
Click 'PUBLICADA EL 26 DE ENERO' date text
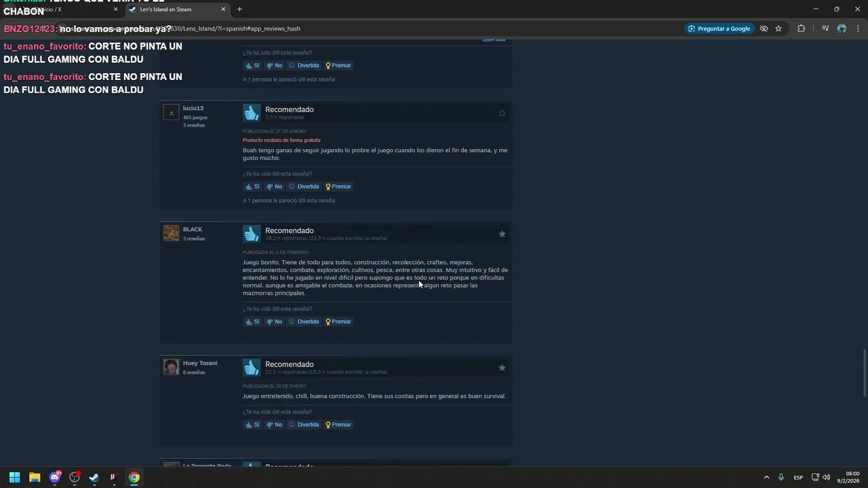click(x=274, y=386)
